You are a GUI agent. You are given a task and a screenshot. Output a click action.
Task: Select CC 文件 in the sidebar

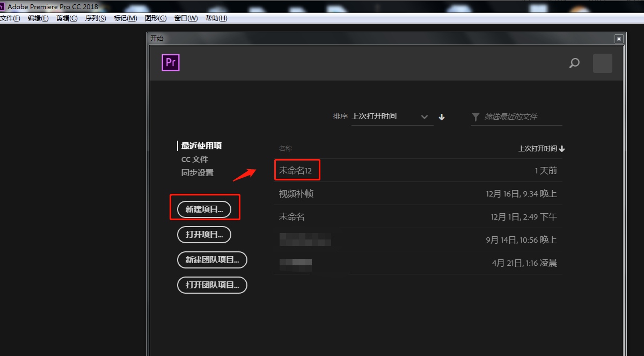point(194,159)
